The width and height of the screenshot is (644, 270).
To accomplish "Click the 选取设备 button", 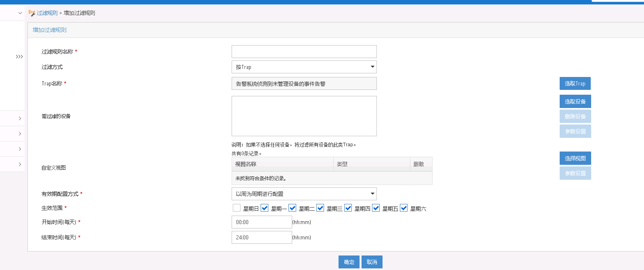I will [x=575, y=102].
